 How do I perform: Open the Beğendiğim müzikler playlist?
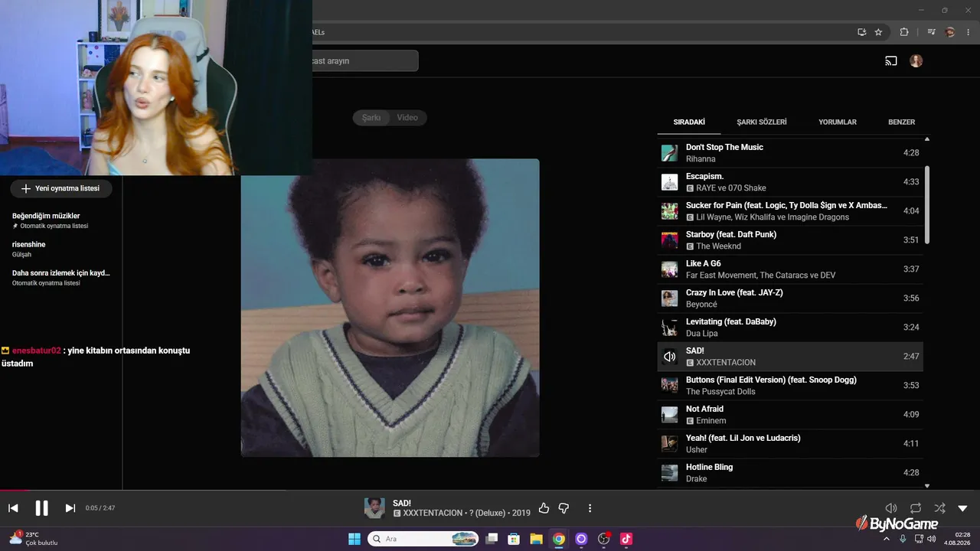[x=61, y=220]
